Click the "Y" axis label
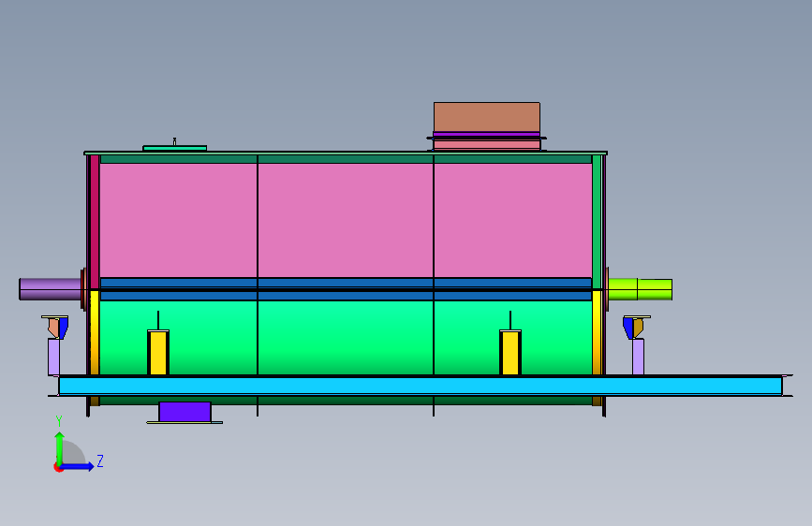 point(59,421)
